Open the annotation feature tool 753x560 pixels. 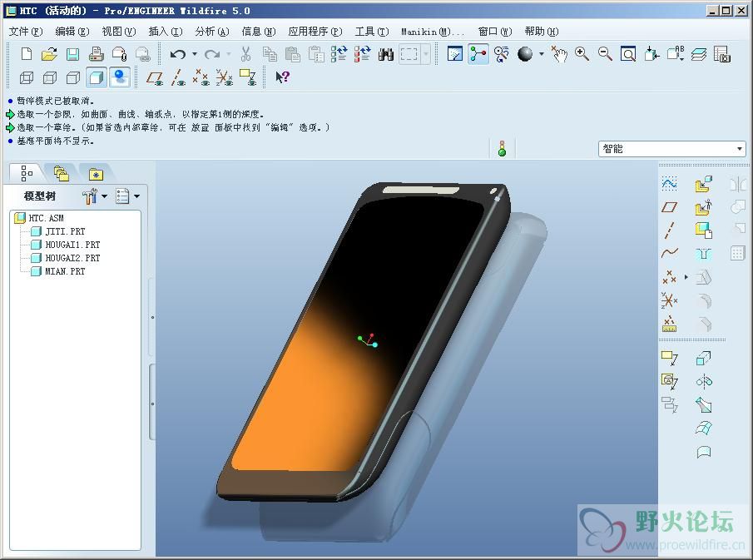(670, 359)
